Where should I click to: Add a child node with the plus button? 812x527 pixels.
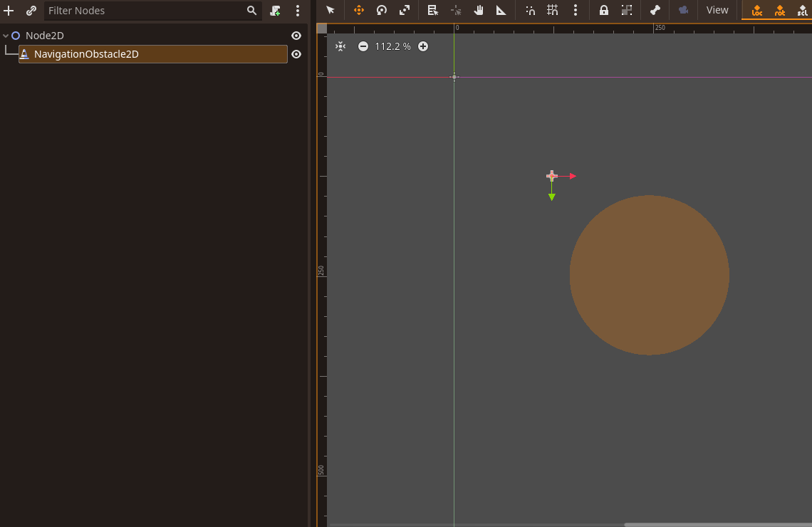tap(9, 10)
